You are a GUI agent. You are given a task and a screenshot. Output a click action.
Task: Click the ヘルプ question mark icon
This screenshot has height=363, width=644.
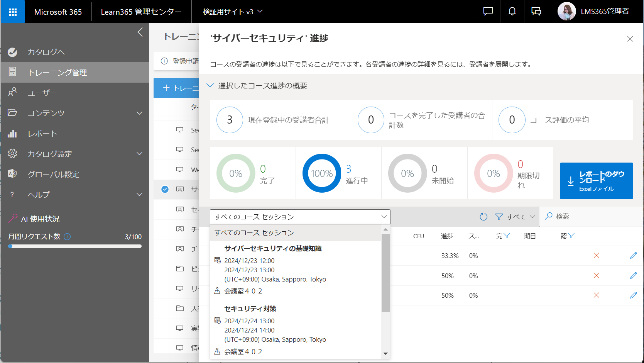tap(12, 195)
